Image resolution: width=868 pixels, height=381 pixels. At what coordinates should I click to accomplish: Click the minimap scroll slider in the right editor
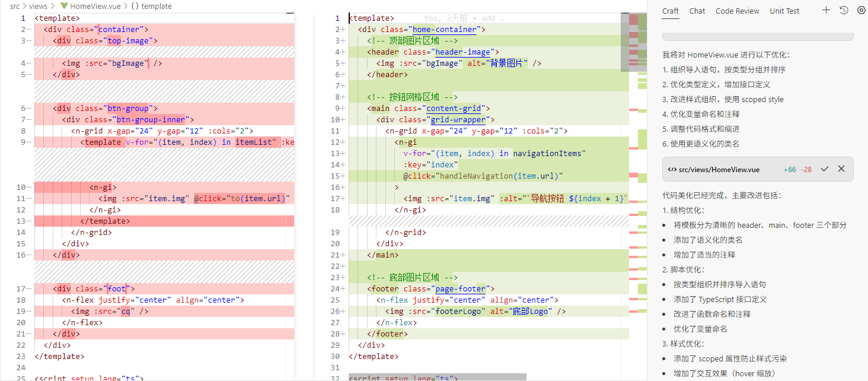[x=633, y=42]
